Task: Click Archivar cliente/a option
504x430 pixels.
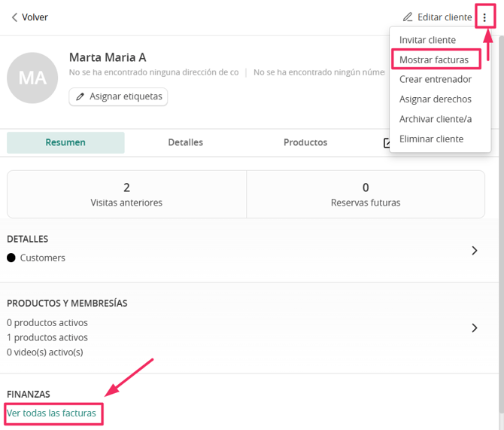Action: [x=436, y=119]
